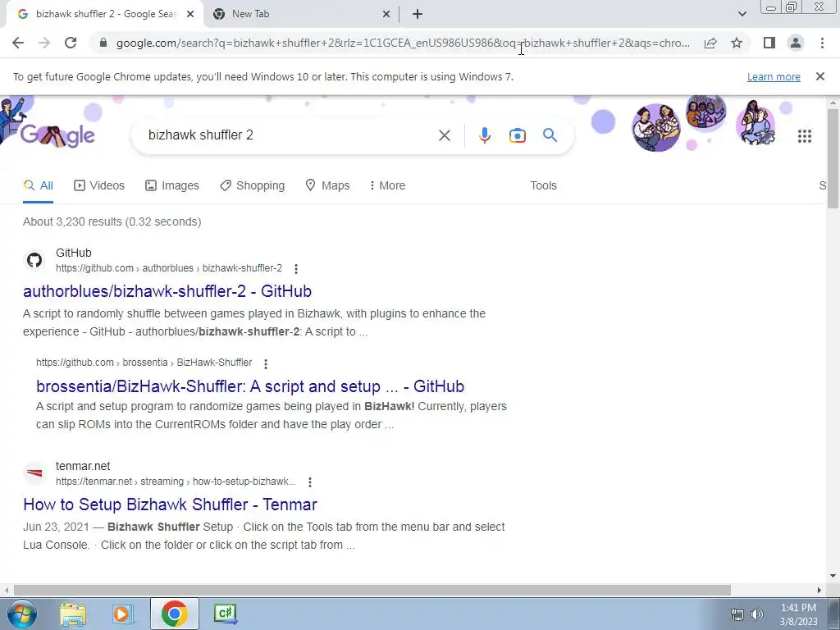Submit search with the magnifier icon
840x630 pixels.
550,135
